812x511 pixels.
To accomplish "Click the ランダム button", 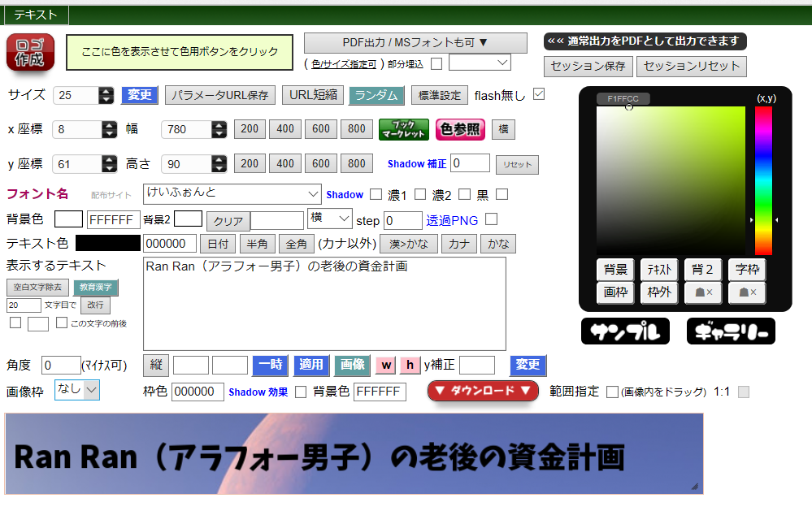I will pyautogui.click(x=376, y=95).
